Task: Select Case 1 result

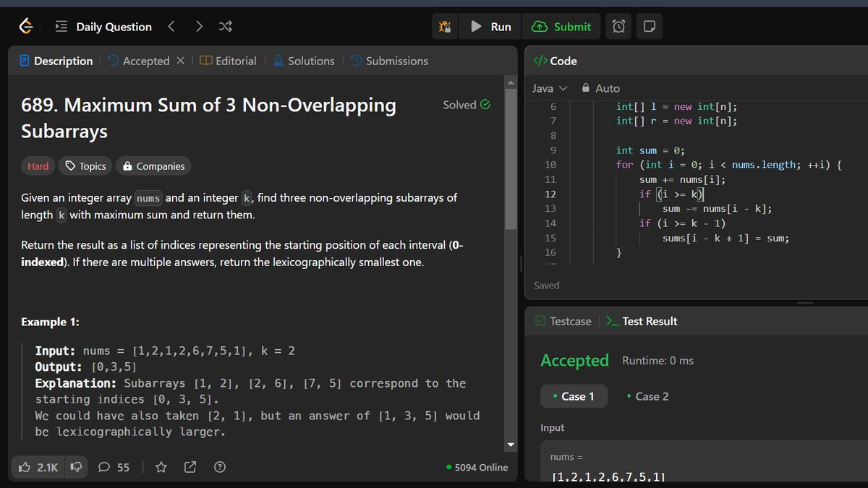Action: coord(574,396)
